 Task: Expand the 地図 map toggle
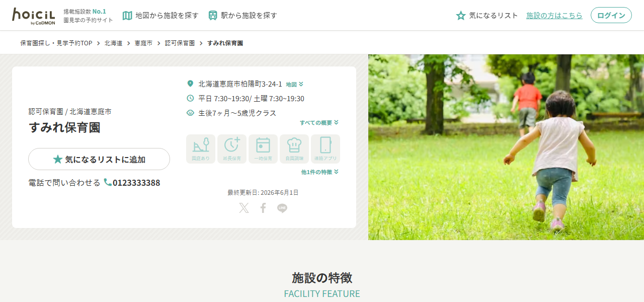(x=294, y=85)
